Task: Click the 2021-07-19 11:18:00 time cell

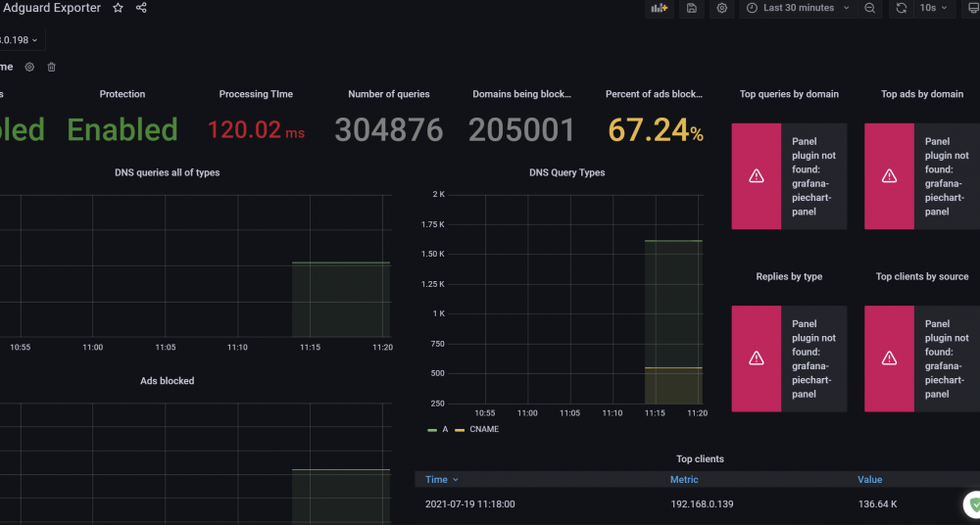Action: coord(470,503)
